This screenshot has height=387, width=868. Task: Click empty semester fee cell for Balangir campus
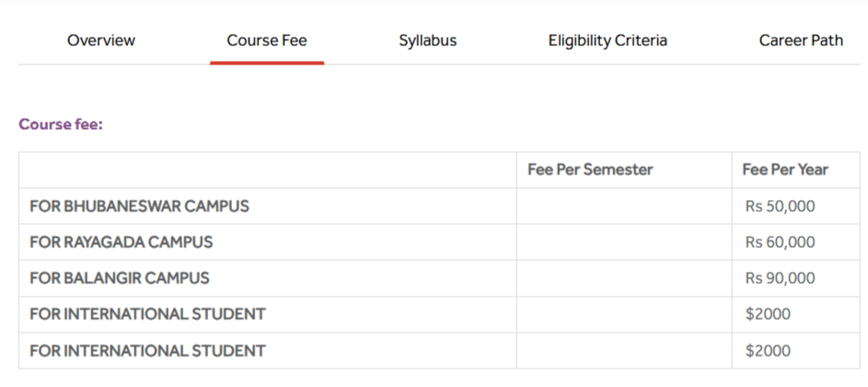pyautogui.click(x=624, y=278)
